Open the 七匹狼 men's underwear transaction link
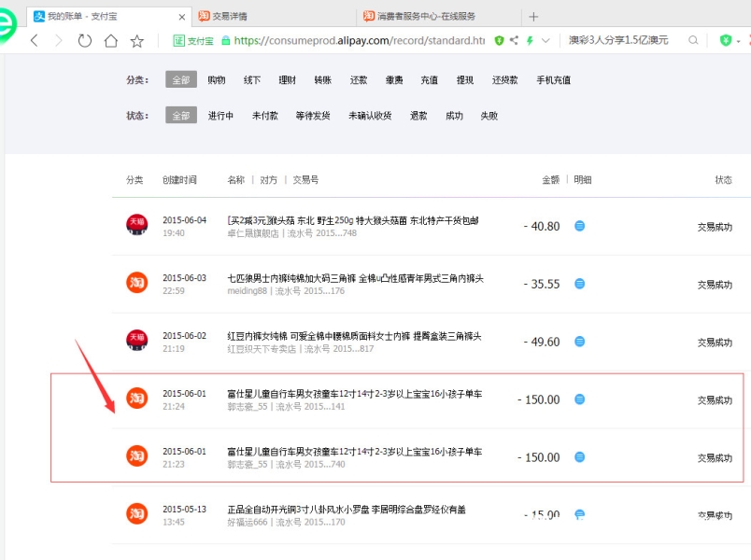Screen dimensions: 751x560 354,278
